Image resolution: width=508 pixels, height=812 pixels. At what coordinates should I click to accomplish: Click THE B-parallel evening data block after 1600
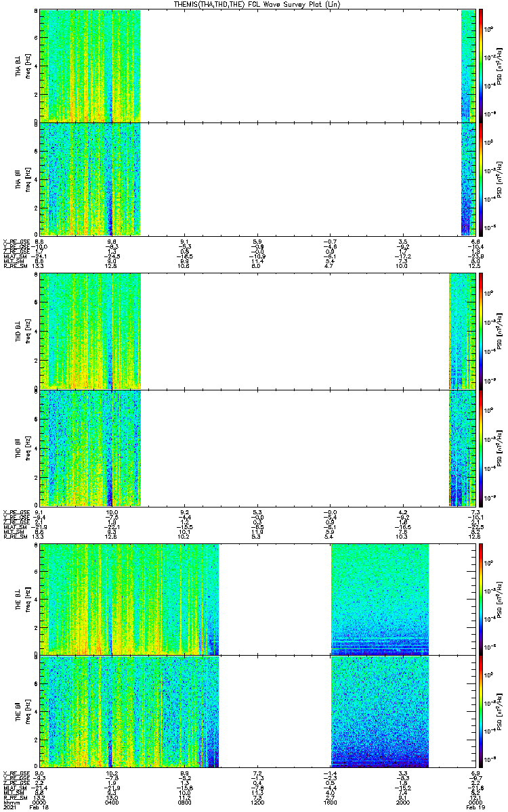pyautogui.click(x=380, y=712)
